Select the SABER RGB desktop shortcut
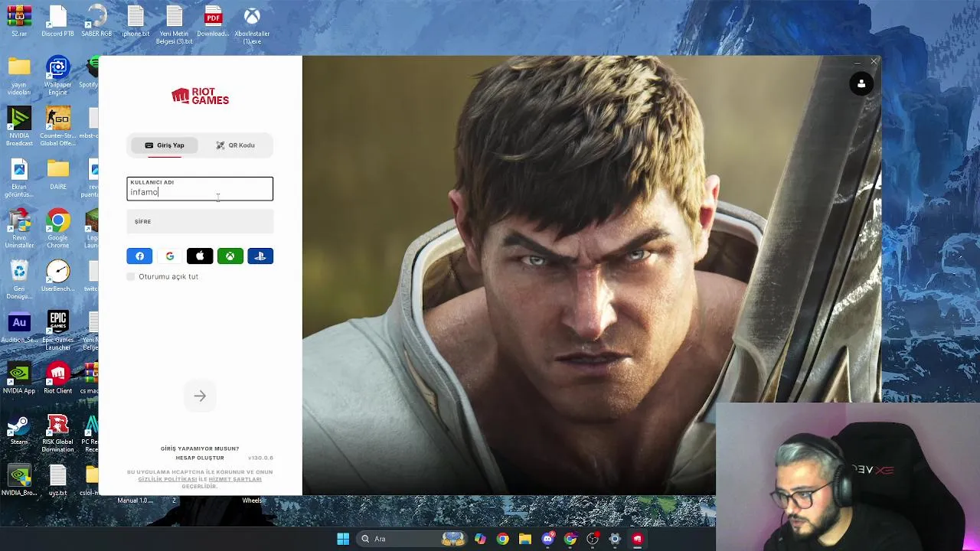The height and width of the screenshot is (551, 980). tap(96, 22)
